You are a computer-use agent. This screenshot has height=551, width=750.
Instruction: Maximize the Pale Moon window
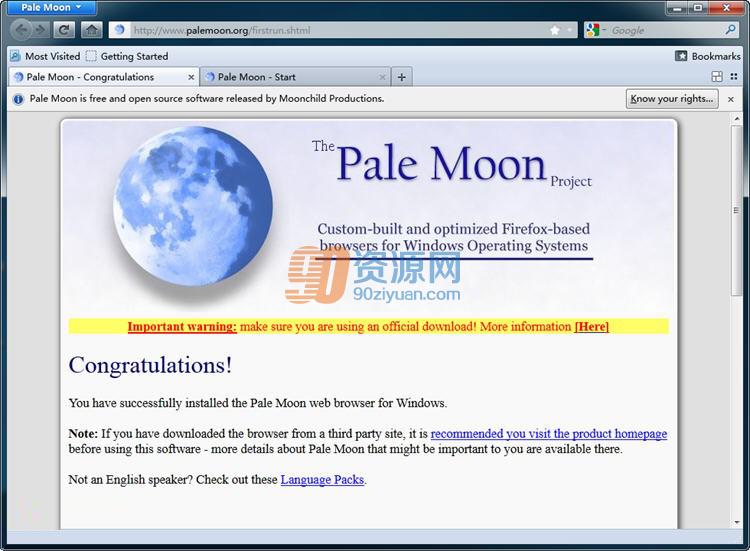(x=699, y=7)
